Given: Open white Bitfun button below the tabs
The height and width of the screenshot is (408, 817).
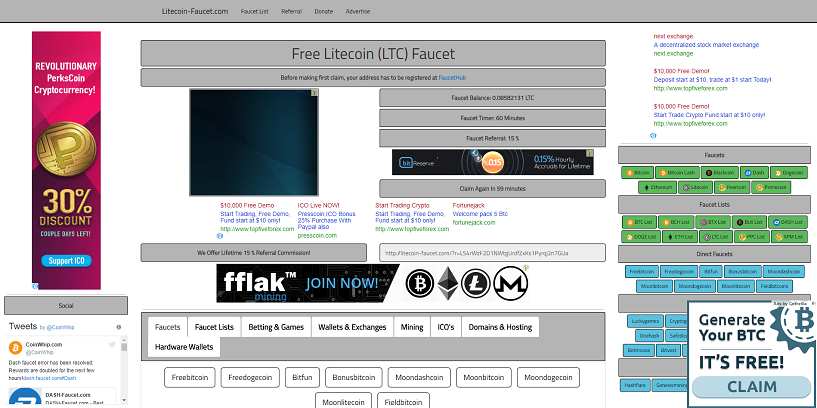Looking at the screenshot, I should tap(303, 377).
